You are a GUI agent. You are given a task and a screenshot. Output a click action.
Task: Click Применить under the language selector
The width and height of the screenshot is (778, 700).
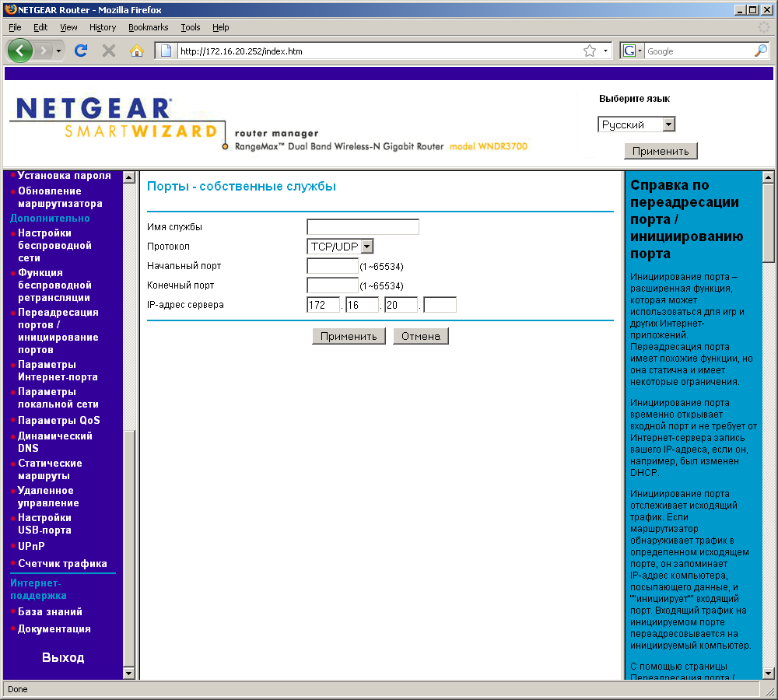pyautogui.click(x=661, y=152)
